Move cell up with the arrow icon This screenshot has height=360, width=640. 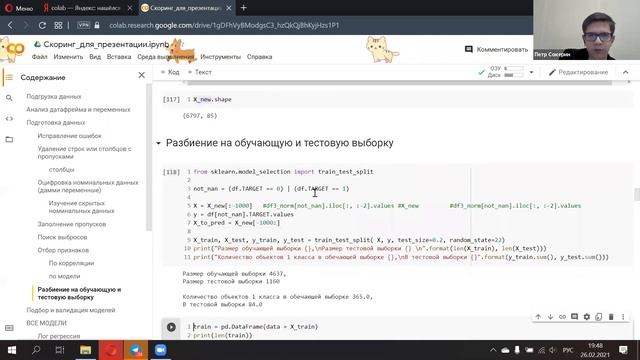tap(538, 317)
